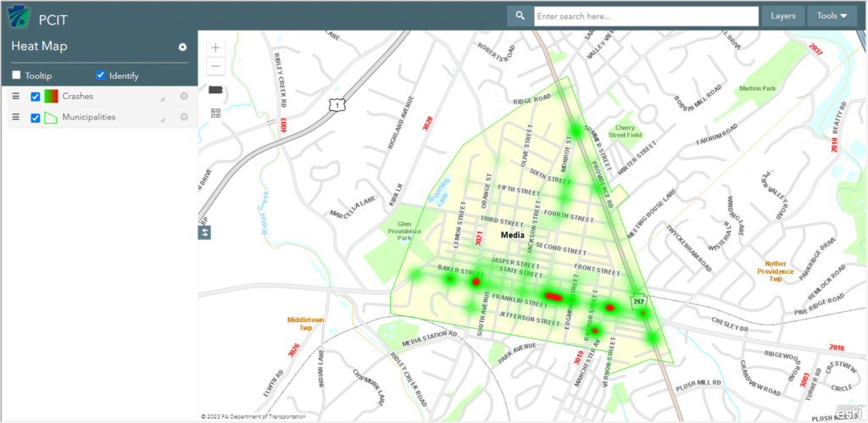Grab the Municipalities layer drag handle

[16, 117]
